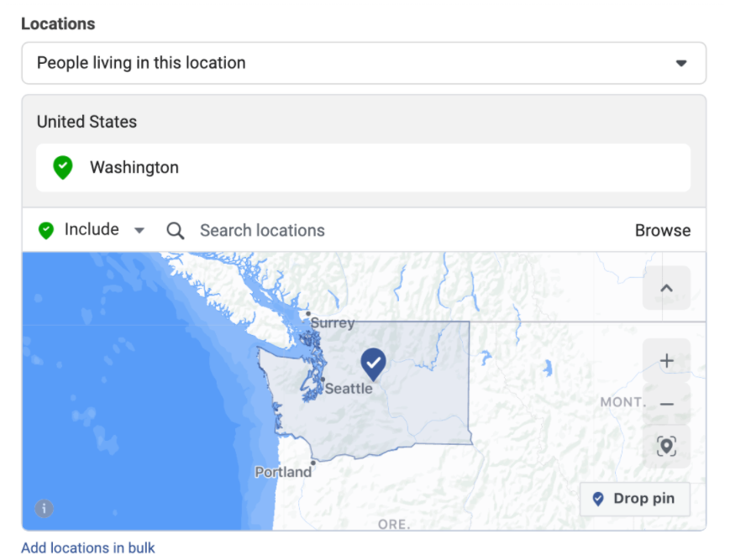Open the Browse locations option
Viewport: 730px width, 560px height.
click(x=663, y=231)
